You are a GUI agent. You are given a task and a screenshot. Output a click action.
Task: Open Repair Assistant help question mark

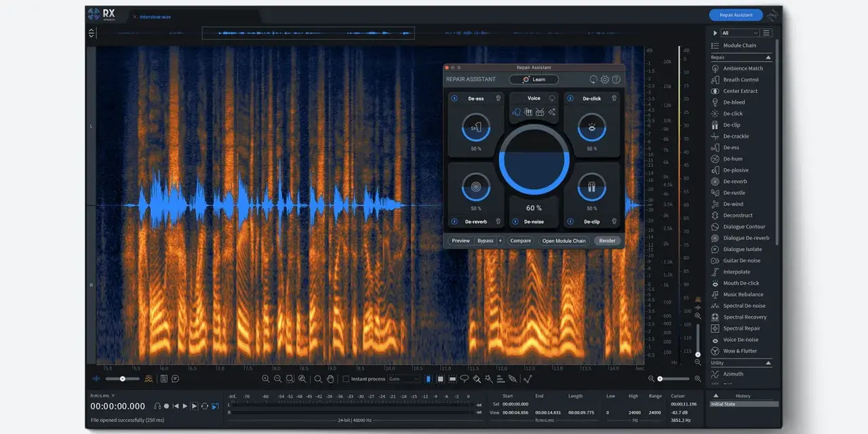point(616,79)
